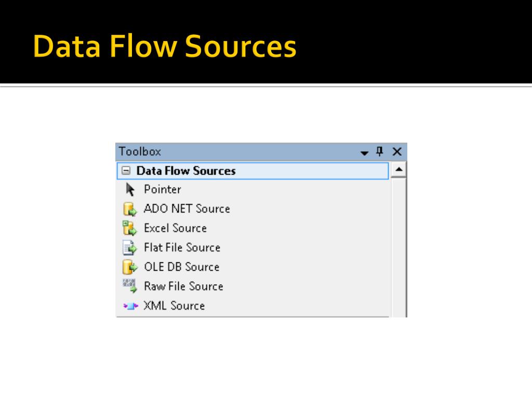Select the ADO NET Source label
The height and width of the screenshot is (399, 532).
pos(187,209)
